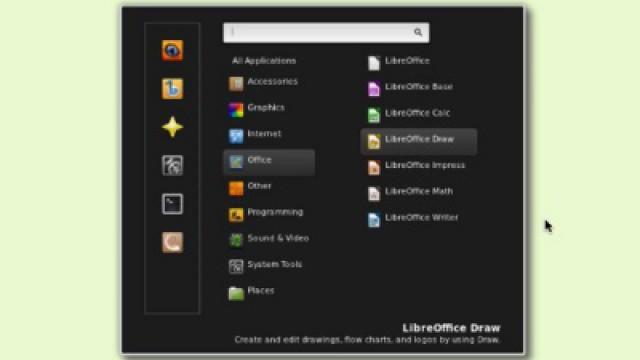Click the Programming category icon
Image resolution: width=640 pixels, height=360 pixels.
236,214
